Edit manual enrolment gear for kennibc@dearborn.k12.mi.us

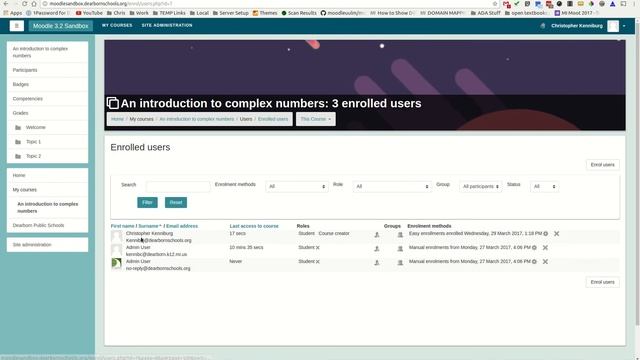(x=534, y=248)
